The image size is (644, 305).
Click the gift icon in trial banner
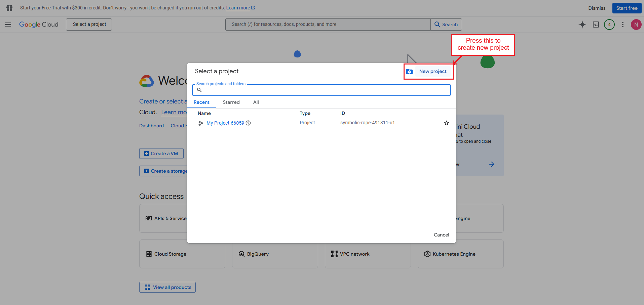coord(9,8)
